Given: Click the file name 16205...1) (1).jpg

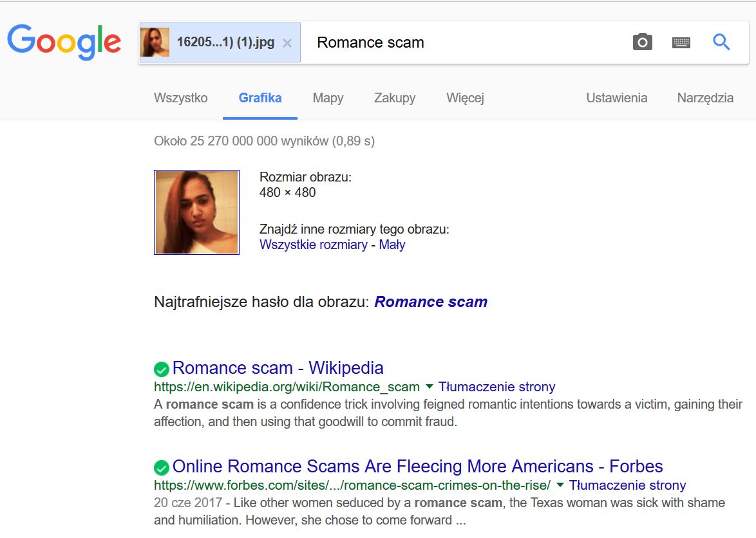Looking at the screenshot, I should click(x=225, y=42).
